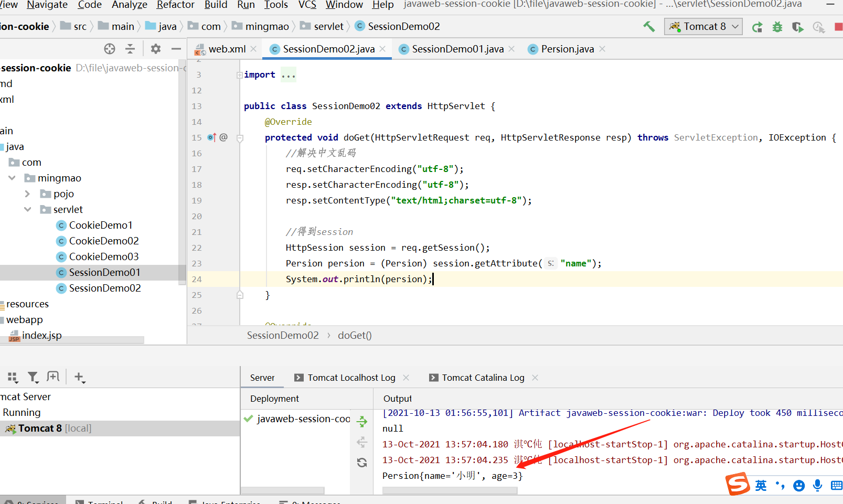This screenshot has width=843, height=504.
Task: Refresh deployment status icon
Action: point(362,463)
